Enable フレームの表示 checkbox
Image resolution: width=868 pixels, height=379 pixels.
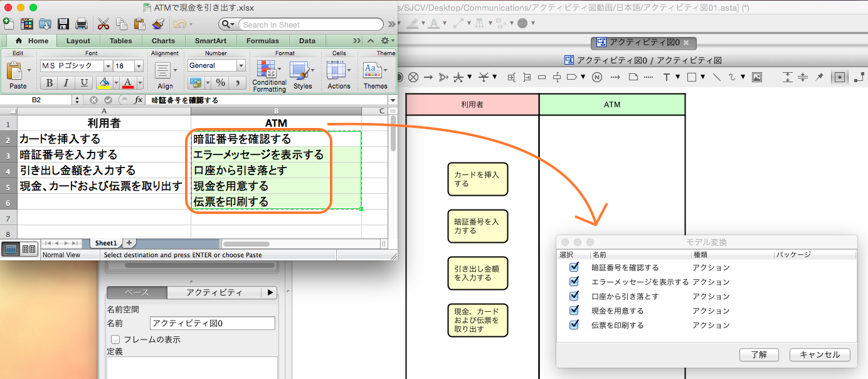115,339
